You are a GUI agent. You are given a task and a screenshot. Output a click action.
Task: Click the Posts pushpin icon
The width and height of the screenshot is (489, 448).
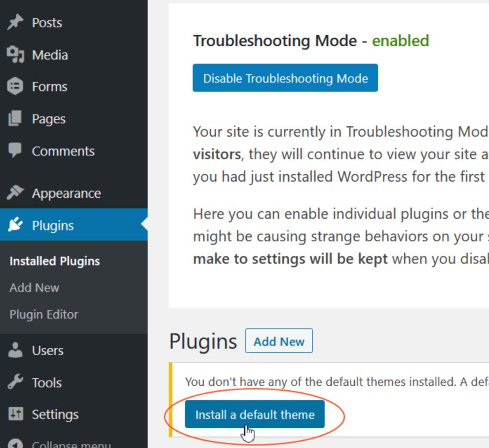pos(16,23)
